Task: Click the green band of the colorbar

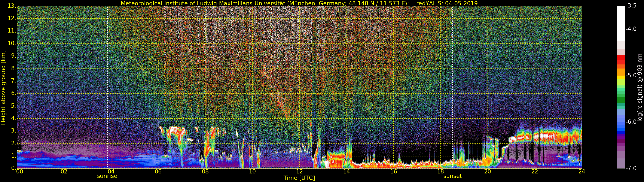Action: tap(621, 100)
